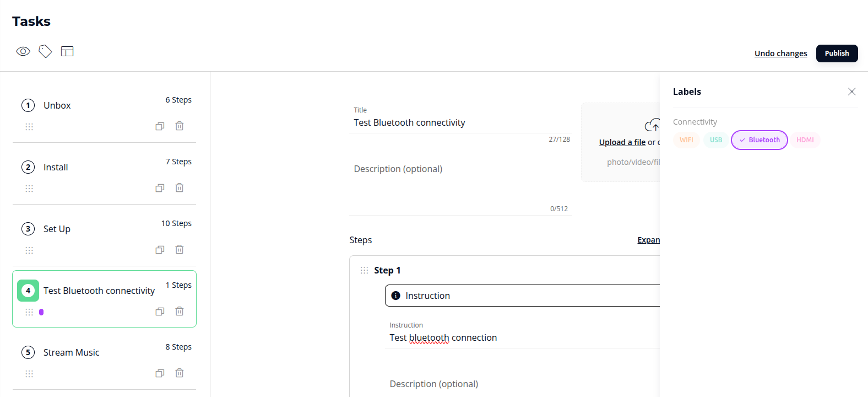Enable the HDMI label
This screenshot has height=397, width=868.
coord(805,140)
